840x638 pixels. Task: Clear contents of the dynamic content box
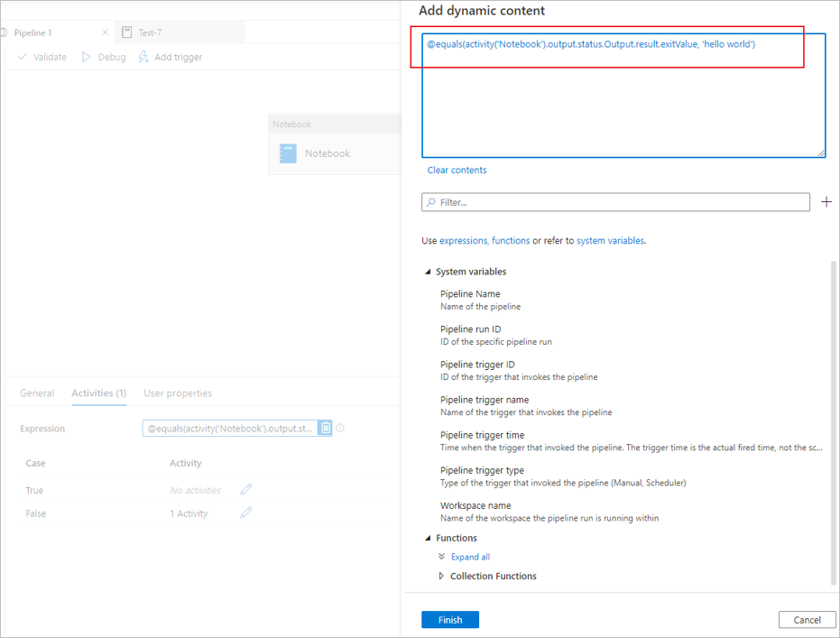(x=456, y=170)
